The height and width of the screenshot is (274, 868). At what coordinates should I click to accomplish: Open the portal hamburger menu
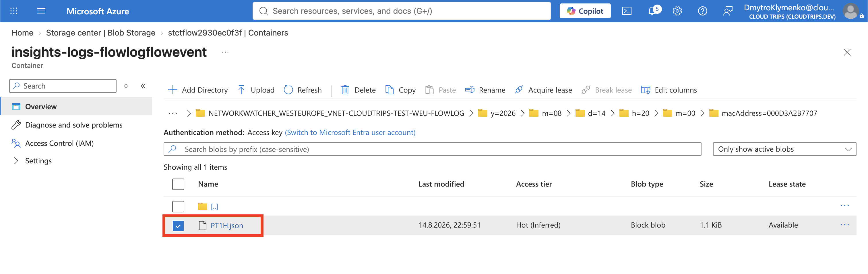point(41,11)
